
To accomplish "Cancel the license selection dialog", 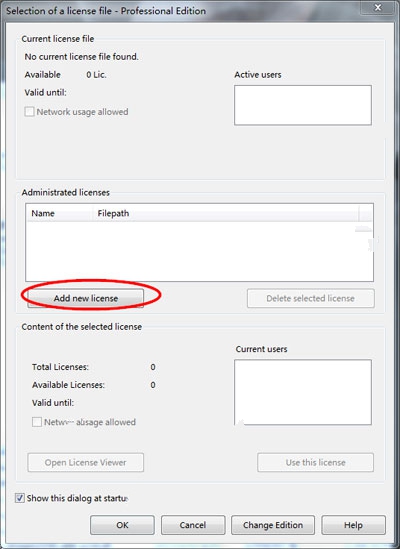I will (x=193, y=525).
